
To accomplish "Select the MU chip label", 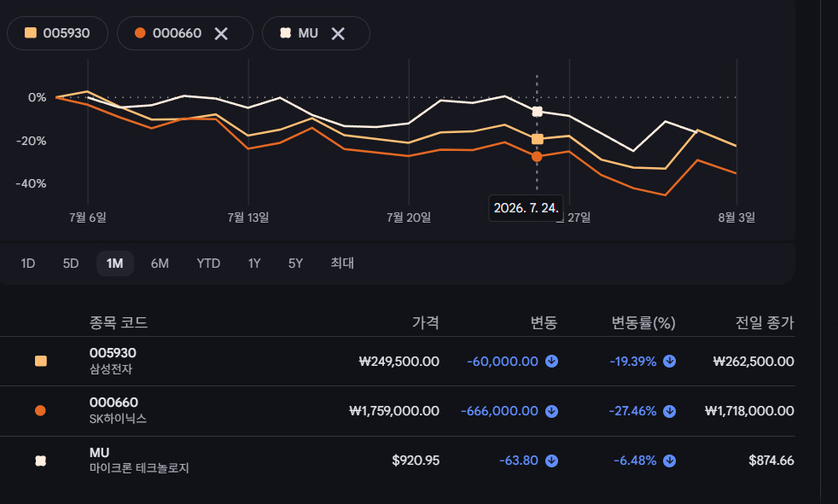I will coord(308,33).
